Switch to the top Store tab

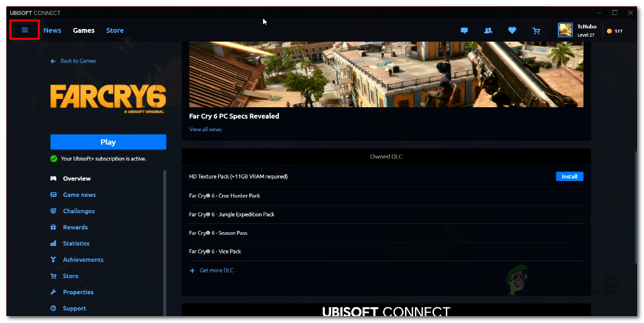click(115, 30)
